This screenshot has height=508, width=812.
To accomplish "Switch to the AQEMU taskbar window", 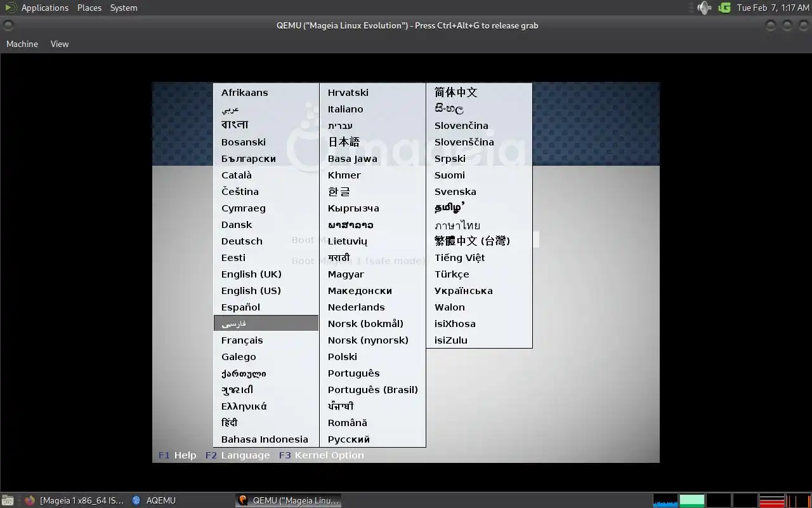I will (154, 500).
